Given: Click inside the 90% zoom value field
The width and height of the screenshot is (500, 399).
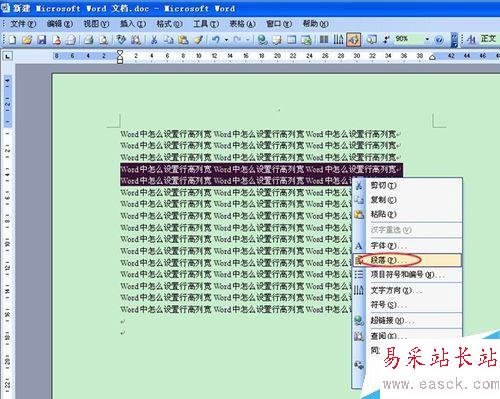Looking at the screenshot, I should tap(408, 39).
